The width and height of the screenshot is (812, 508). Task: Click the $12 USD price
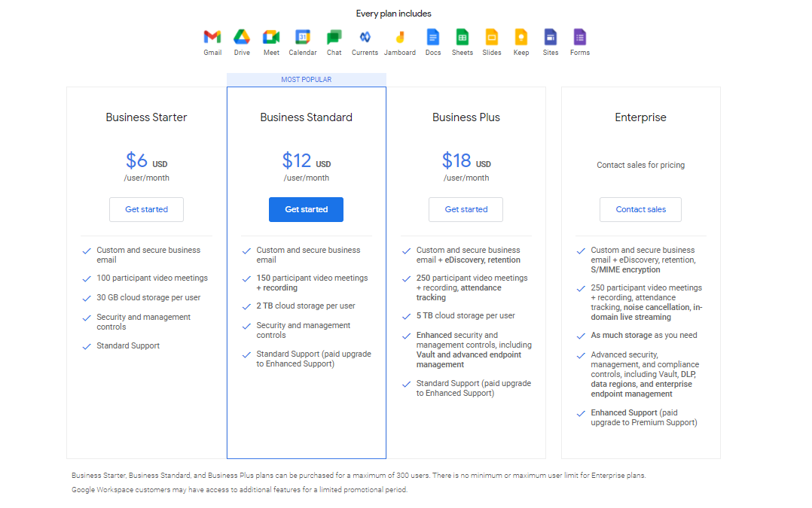tap(306, 160)
